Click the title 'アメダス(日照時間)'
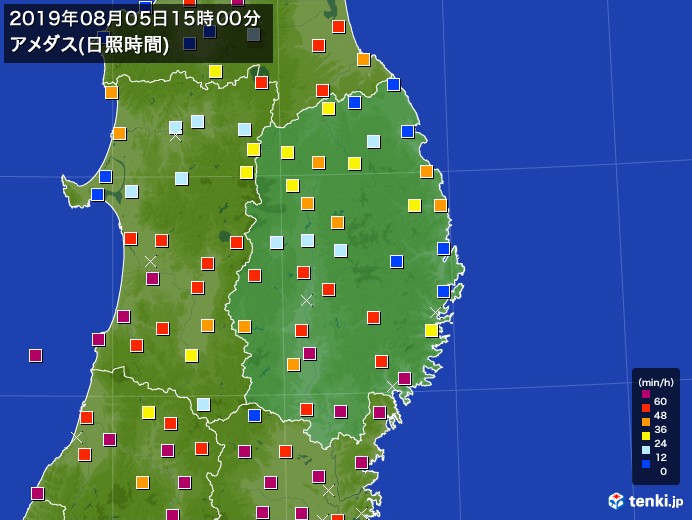The image size is (692, 520). click(89, 45)
